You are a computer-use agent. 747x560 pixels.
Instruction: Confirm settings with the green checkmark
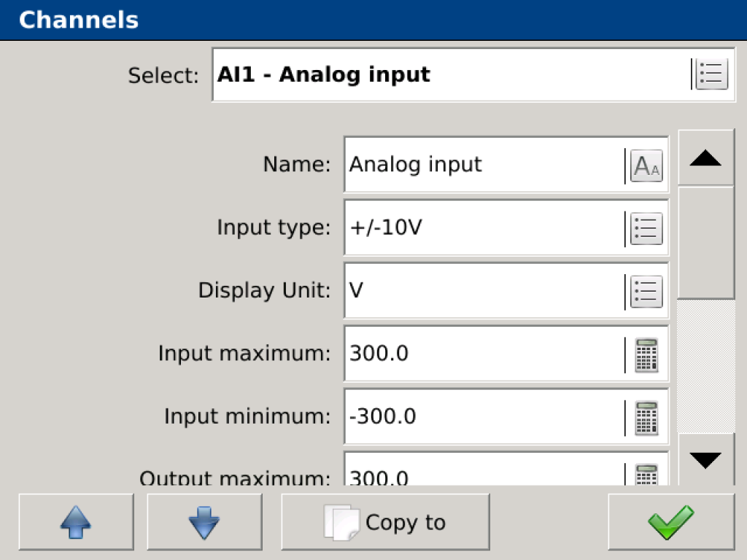coord(671,522)
